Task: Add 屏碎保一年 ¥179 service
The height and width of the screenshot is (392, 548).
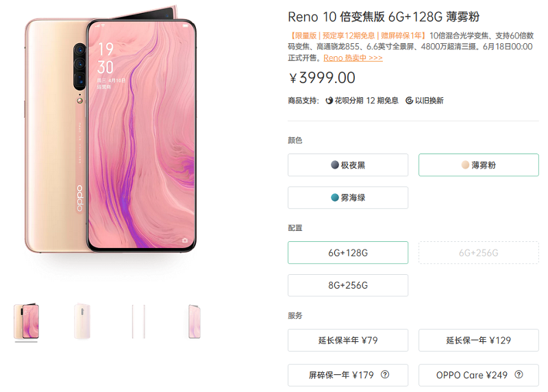Action: 348,376
